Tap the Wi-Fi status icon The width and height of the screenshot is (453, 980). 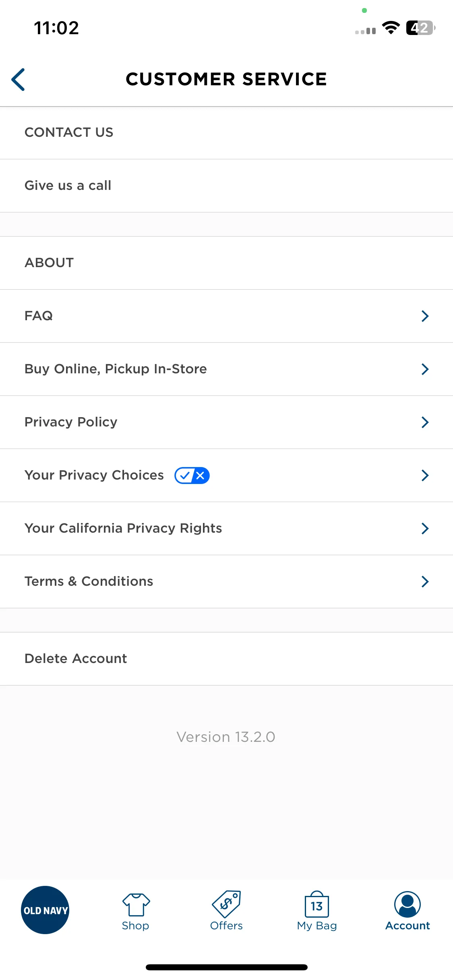391,28
